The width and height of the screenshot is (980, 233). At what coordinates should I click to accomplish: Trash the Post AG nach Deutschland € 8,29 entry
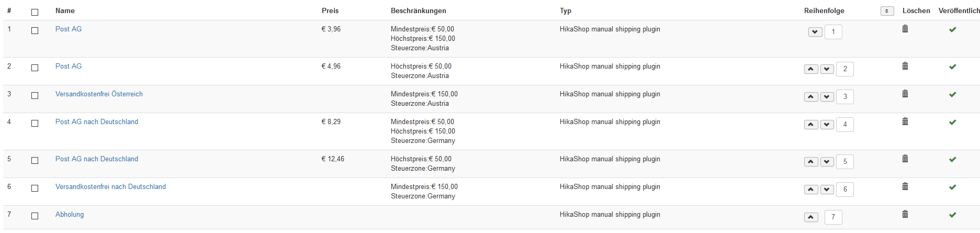[905, 121]
